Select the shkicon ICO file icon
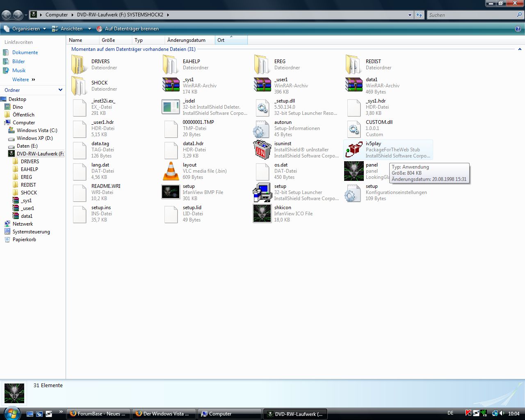525x420 pixels. click(262, 213)
